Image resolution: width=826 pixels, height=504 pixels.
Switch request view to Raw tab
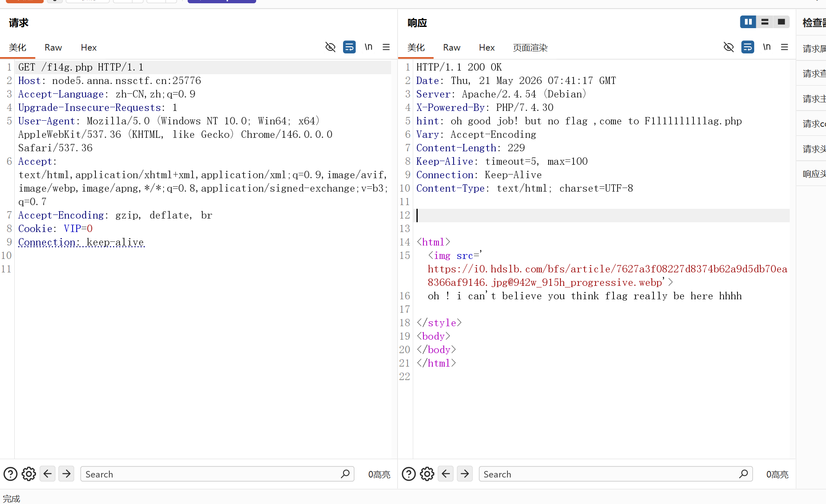53,48
